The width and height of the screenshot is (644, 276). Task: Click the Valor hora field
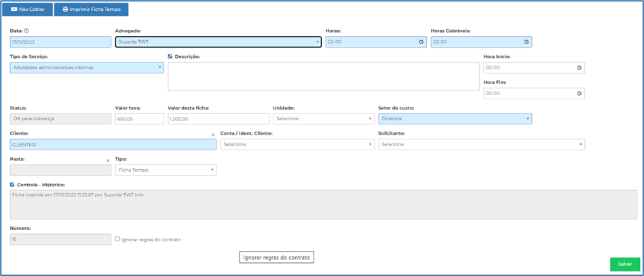click(x=139, y=118)
